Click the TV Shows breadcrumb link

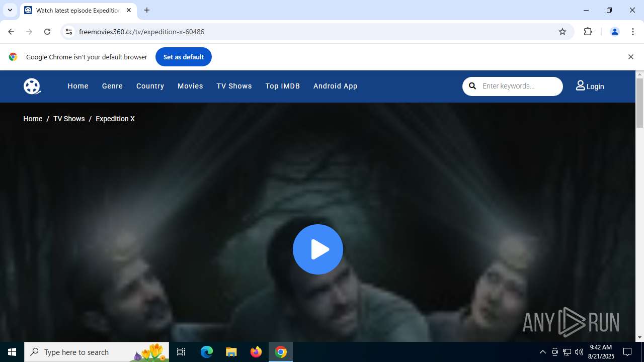pos(69,119)
